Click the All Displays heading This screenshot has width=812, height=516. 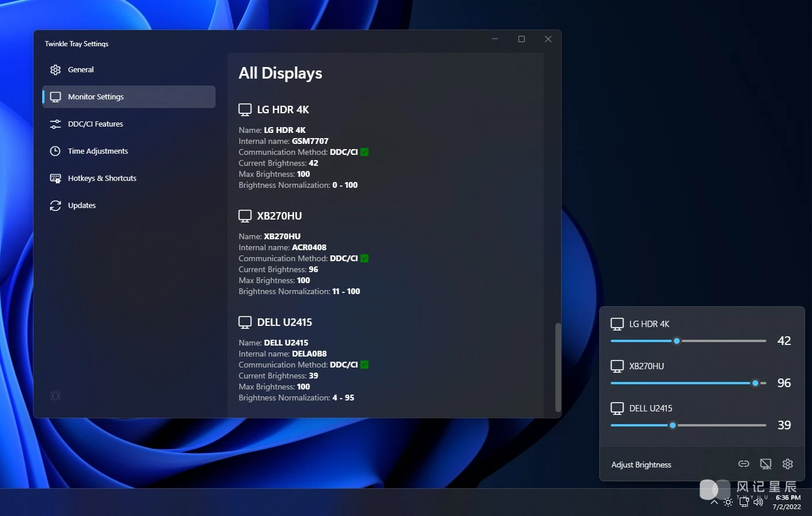pyautogui.click(x=280, y=73)
